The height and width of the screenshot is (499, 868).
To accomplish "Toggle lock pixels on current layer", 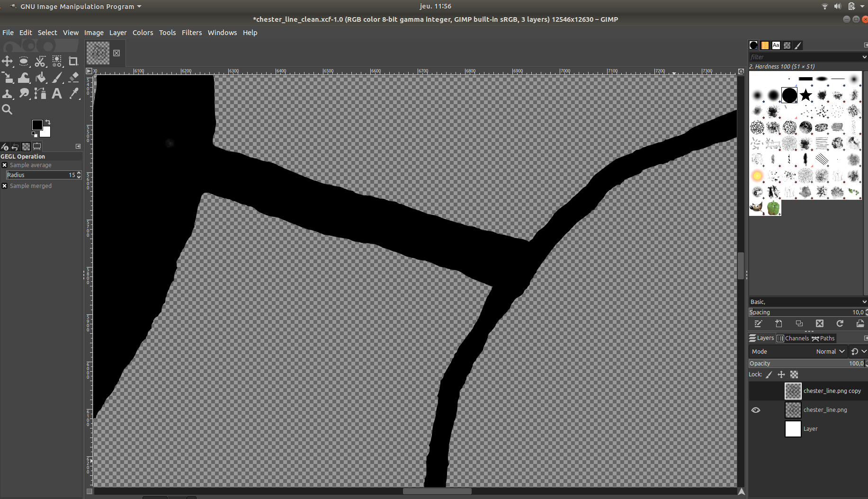I will [x=769, y=374].
